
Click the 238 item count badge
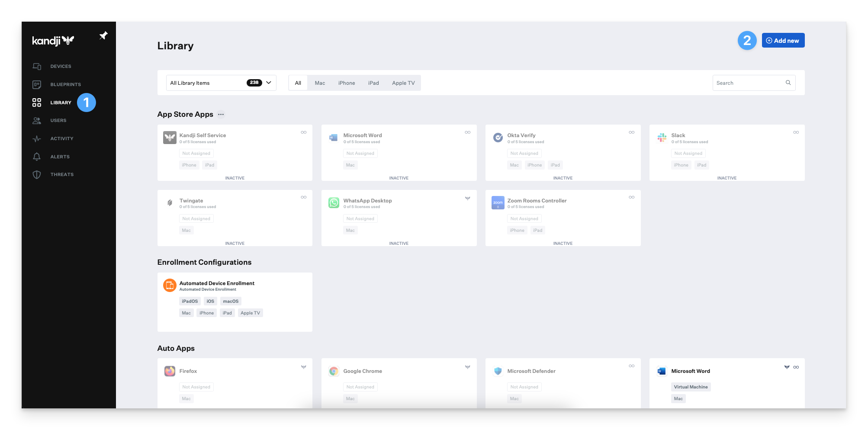click(x=254, y=83)
